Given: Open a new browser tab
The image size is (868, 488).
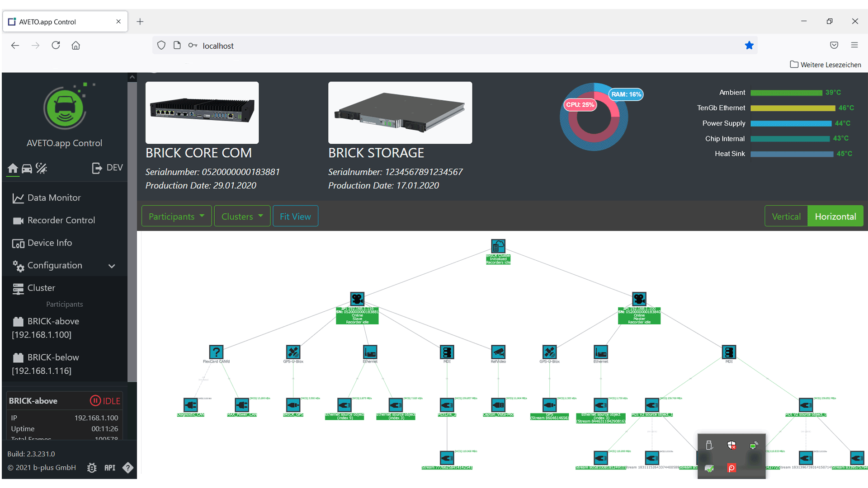Looking at the screenshot, I should coord(140,21).
